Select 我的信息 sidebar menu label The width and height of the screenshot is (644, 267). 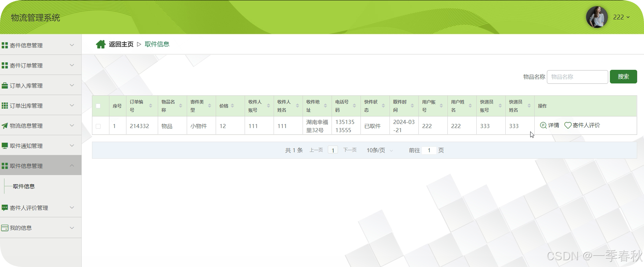tap(21, 228)
